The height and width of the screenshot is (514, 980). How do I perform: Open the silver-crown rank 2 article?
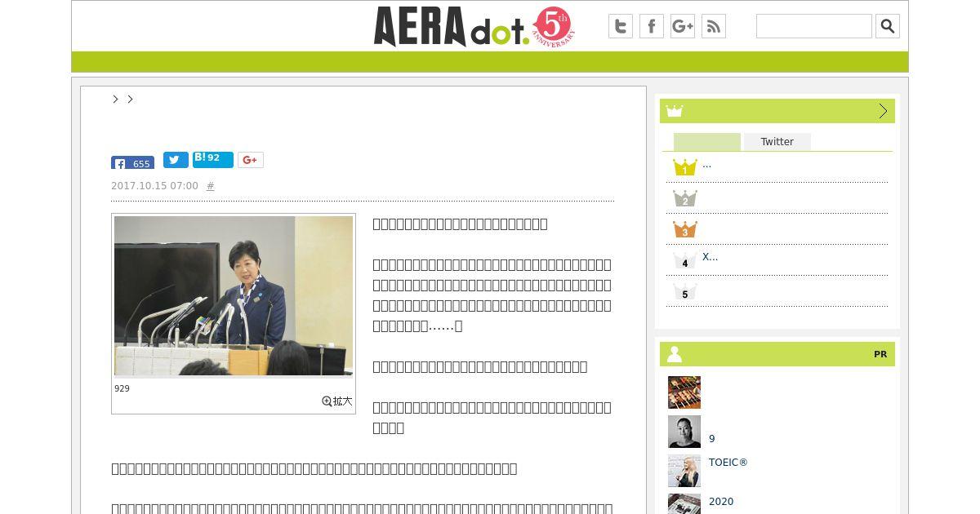[685, 198]
